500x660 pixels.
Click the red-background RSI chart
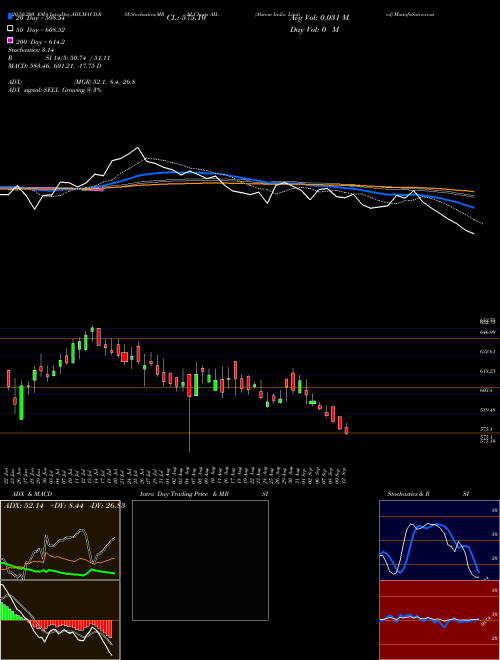tap(439, 620)
